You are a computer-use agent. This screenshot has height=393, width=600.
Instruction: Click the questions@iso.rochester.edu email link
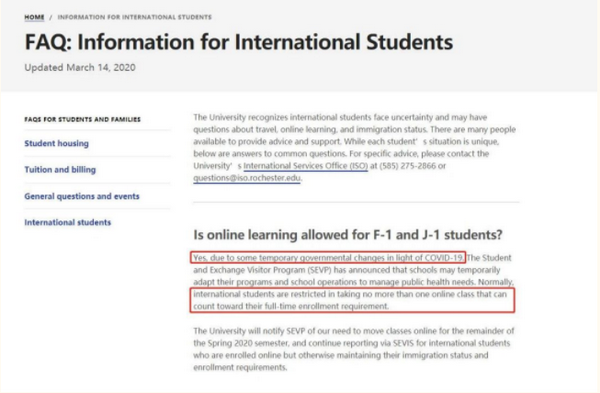(x=247, y=178)
